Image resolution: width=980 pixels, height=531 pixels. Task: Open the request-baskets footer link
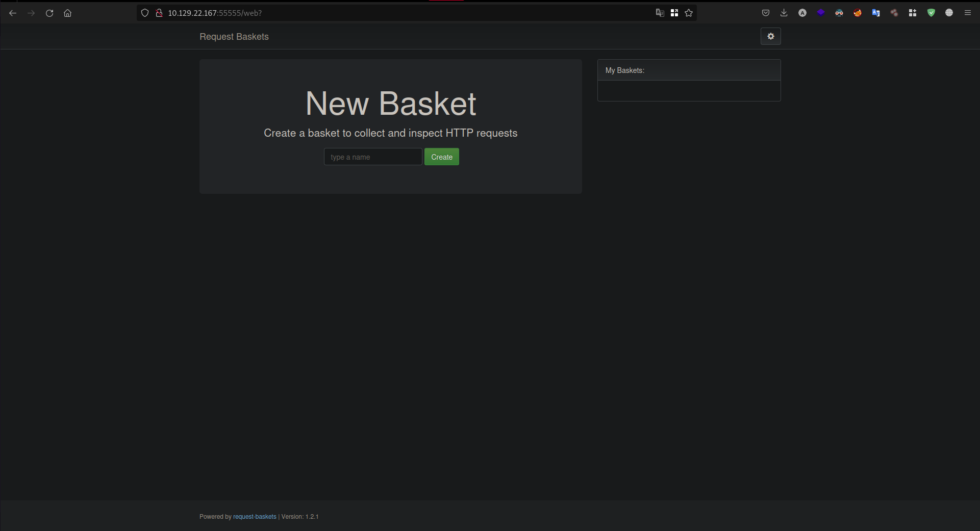255,517
